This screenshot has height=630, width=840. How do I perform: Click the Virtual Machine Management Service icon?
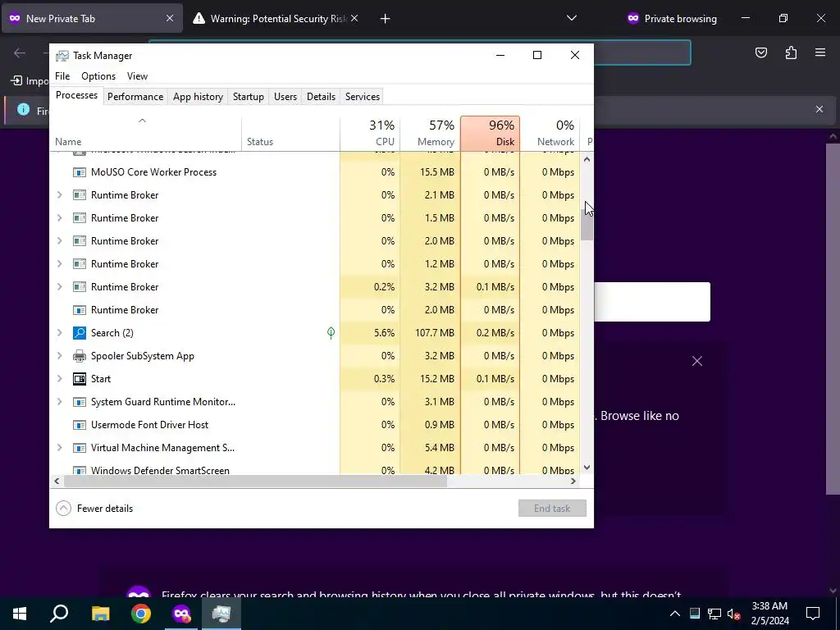tap(80, 448)
